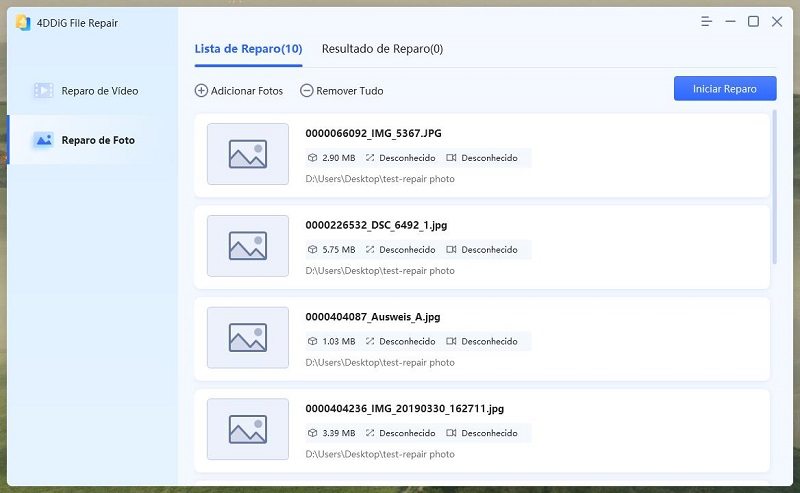Select file name 0000226532_DSC_6492_1.jpg
This screenshot has width=800, height=493.
(x=376, y=225)
